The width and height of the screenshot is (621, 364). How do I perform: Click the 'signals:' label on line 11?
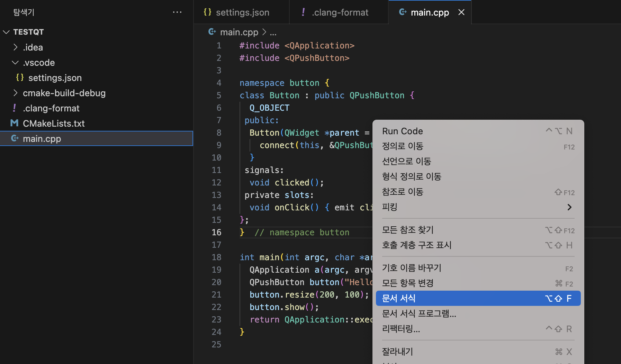click(264, 170)
